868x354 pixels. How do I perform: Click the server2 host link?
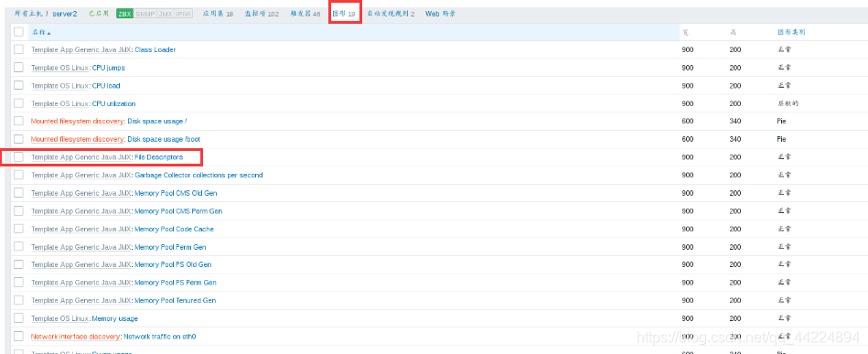(65, 14)
